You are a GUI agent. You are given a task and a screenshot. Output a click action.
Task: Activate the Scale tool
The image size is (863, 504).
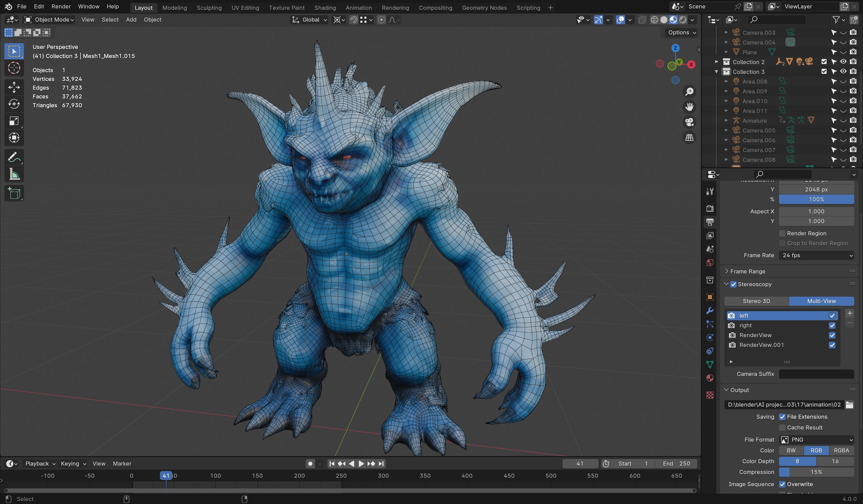(14, 121)
